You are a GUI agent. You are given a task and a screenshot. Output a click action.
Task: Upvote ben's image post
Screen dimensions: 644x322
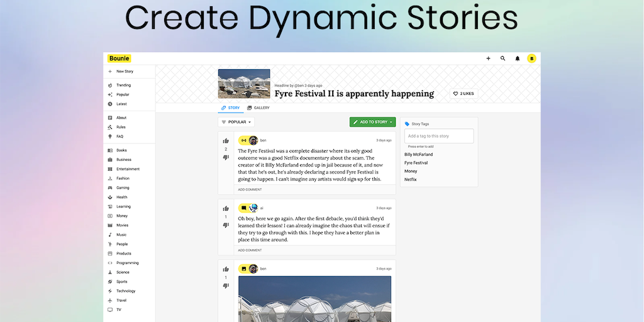pyautogui.click(x=226, y=269)
